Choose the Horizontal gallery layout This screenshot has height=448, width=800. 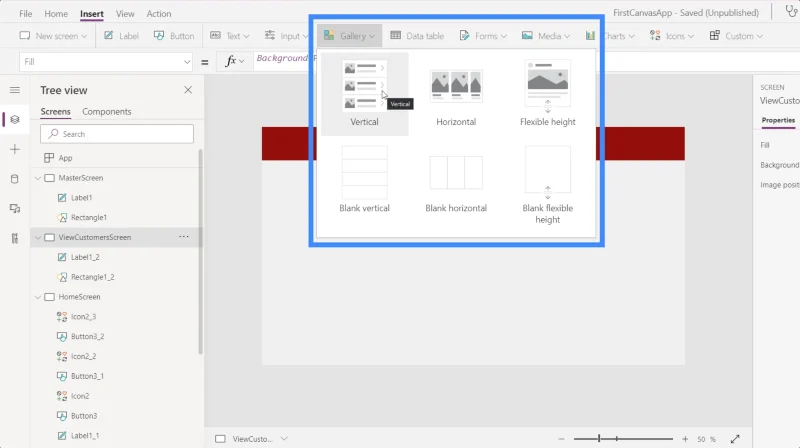coord(456,94)
